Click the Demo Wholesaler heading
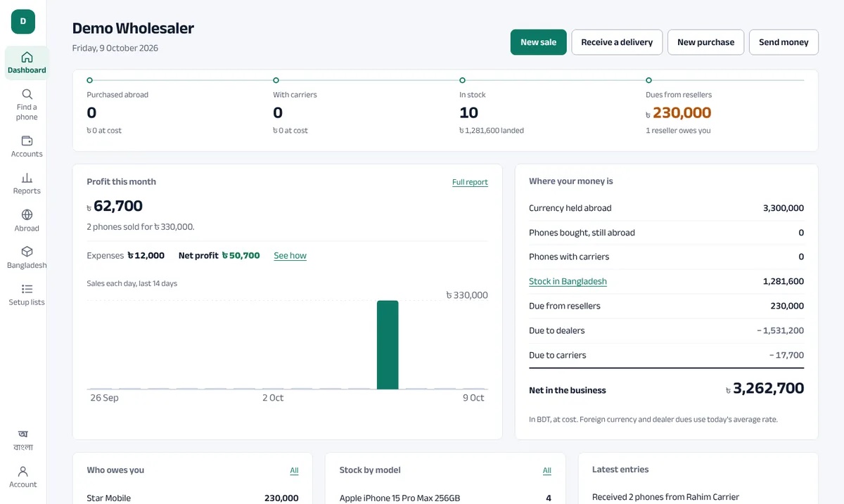The image size is (844, 504). pyautogui.click(x=133, y=29)
